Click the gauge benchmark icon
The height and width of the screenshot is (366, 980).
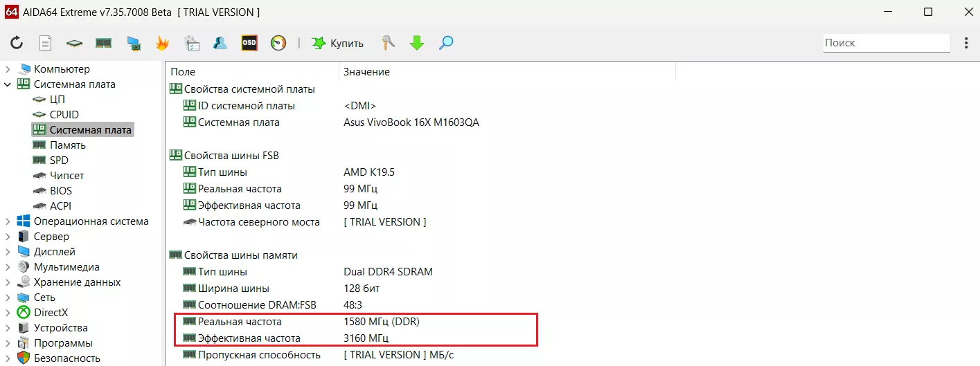coord(278,43)
